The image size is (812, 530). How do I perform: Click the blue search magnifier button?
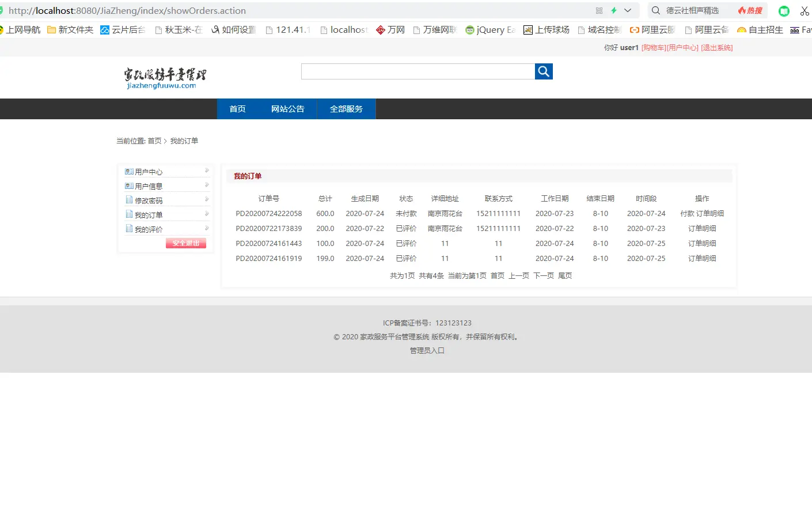(544, 71)
